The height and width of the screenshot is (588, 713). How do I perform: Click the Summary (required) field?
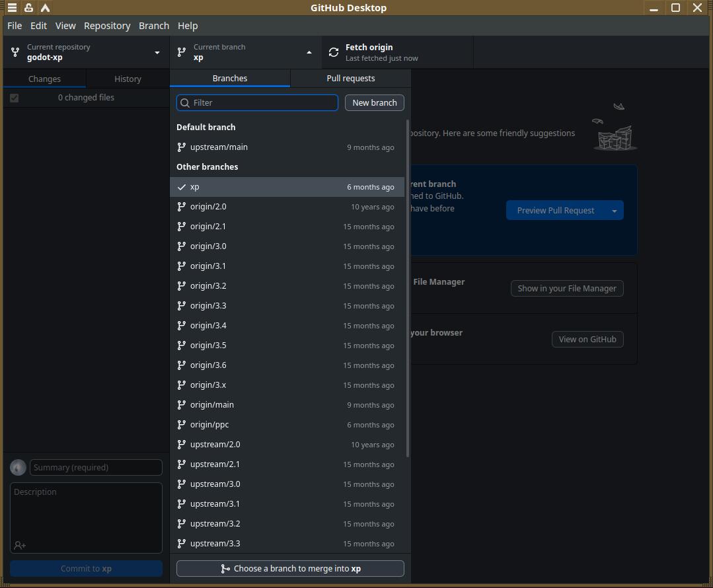[96, 468]
